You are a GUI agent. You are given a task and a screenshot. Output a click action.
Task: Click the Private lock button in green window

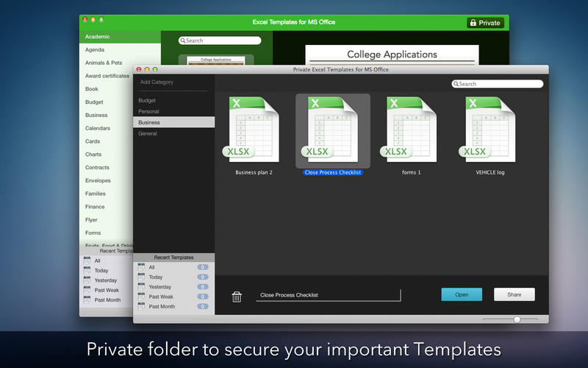click(485, 23)
